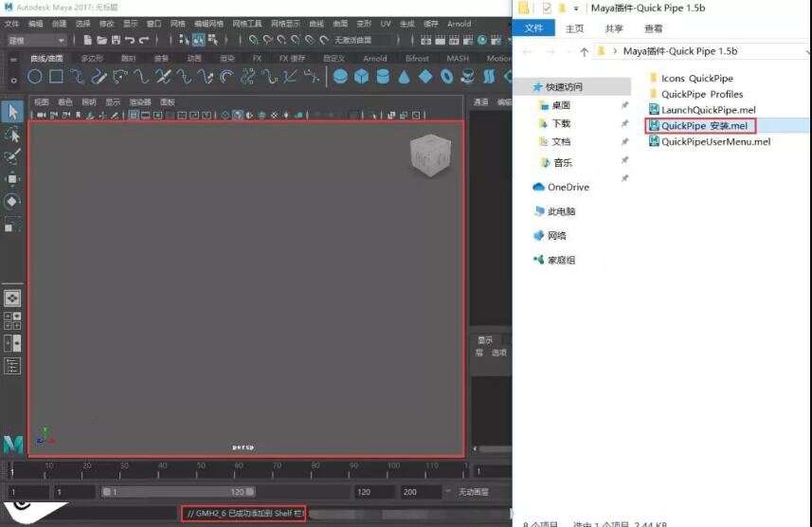Open the Arnold menu in Maya menu bar

click(459, 24)
